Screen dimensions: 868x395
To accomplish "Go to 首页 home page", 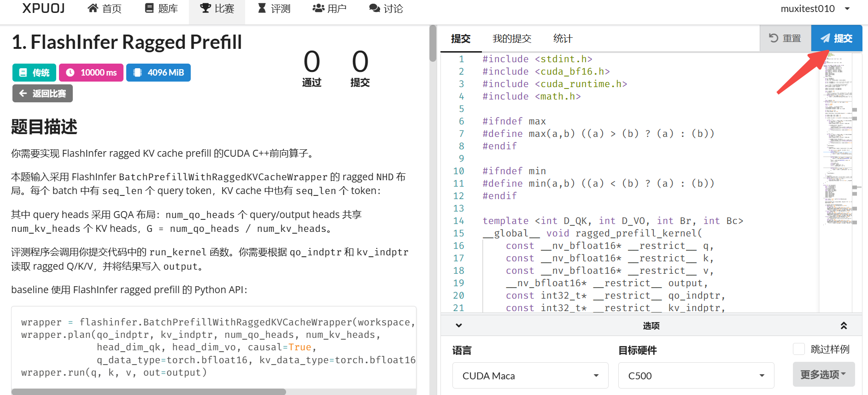I will (105, 9).
